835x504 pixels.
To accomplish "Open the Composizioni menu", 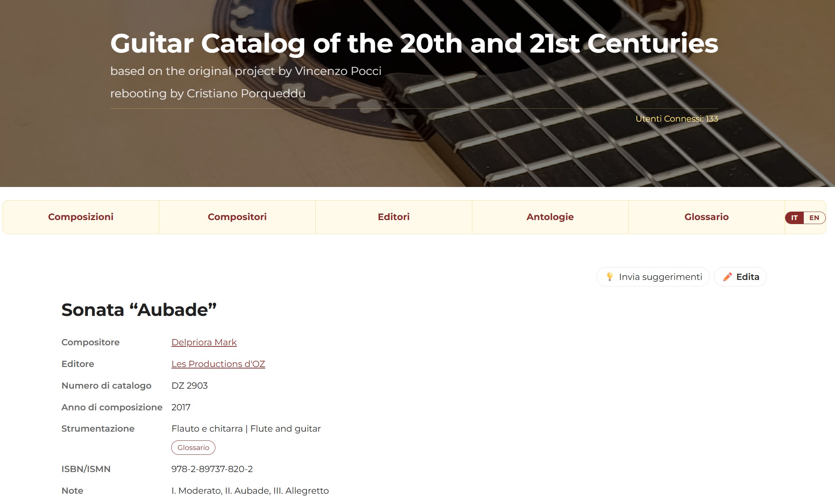I will pos(81,217).
